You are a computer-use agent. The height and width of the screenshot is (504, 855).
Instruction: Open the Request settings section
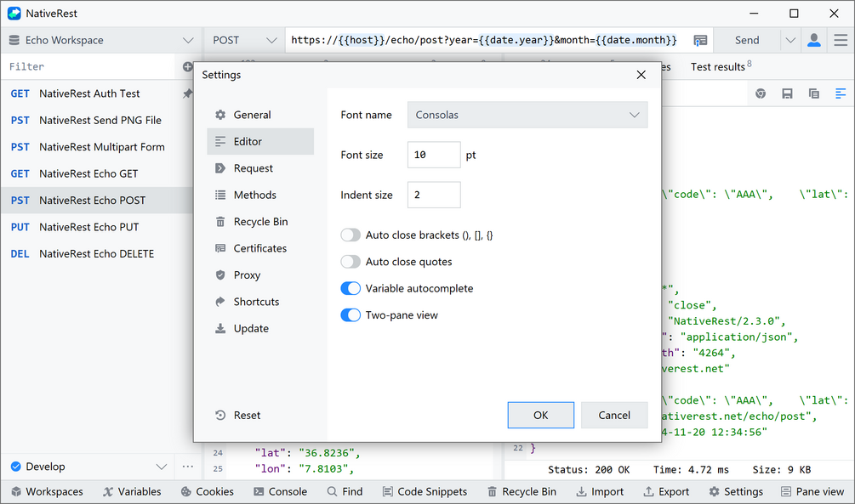pos(260,168)
